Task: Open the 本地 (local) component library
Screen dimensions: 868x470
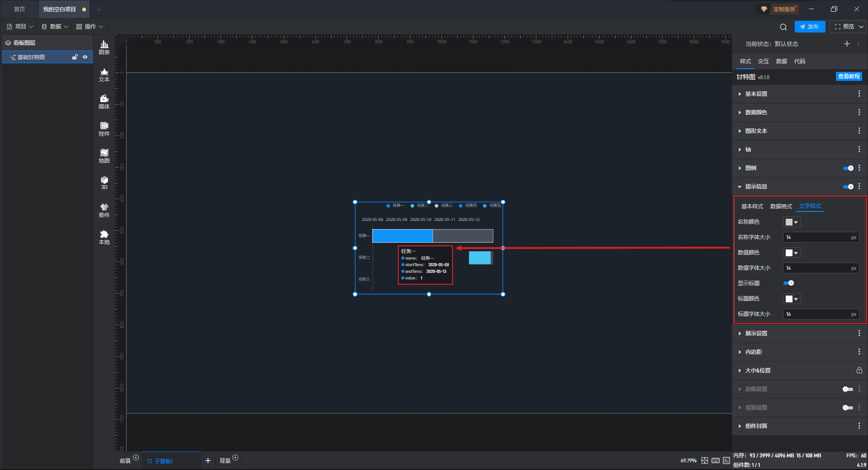Action: (104, 237)
